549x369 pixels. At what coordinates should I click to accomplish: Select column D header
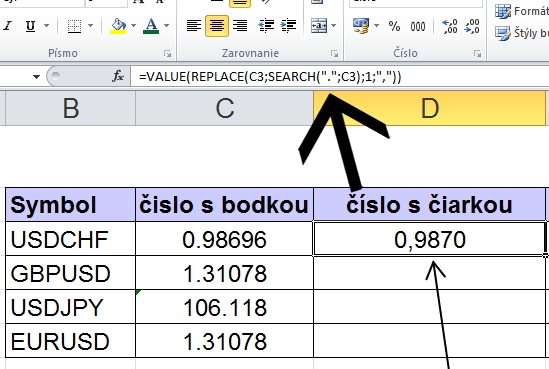[429, 108]
